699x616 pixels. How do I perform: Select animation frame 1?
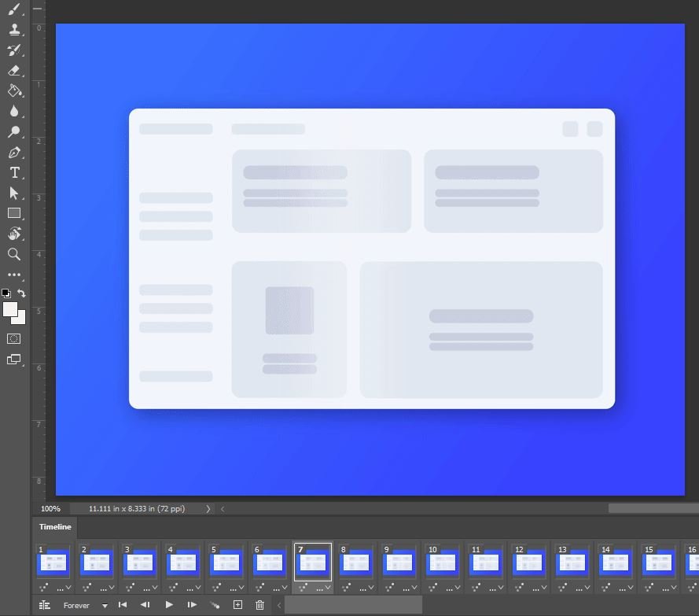(x=53, y=562)
